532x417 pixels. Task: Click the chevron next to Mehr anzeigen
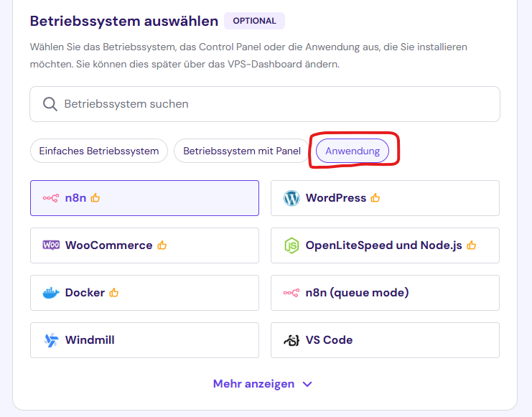point(307,384)
